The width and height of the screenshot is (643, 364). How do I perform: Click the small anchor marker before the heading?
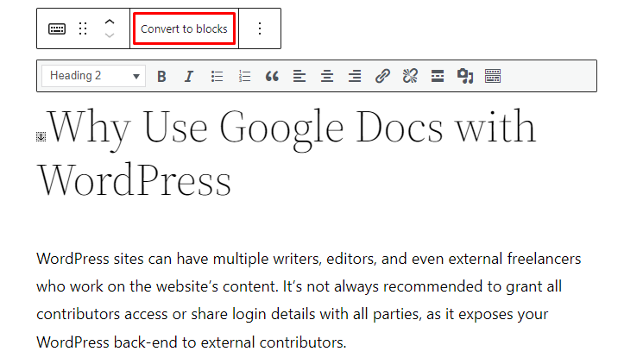(x=41, y=136)
